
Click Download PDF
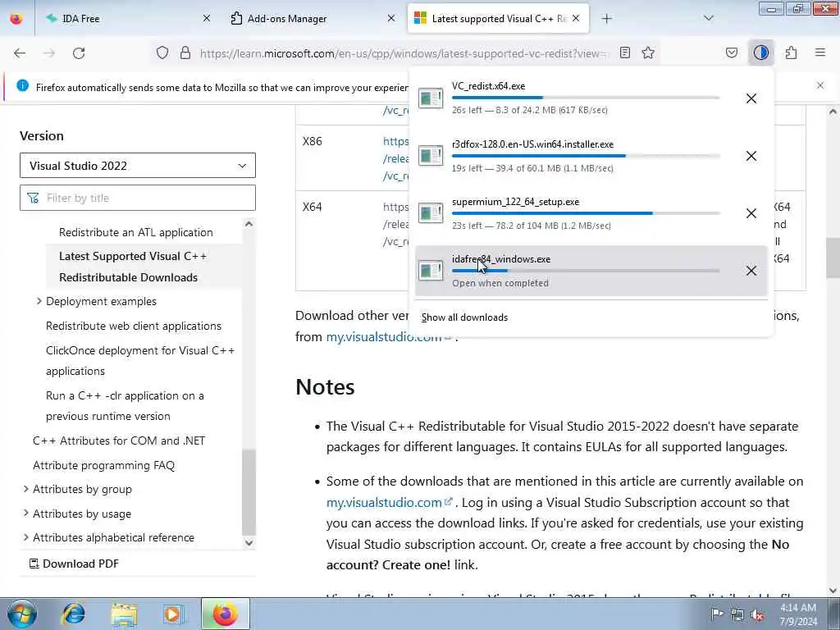coord(74,564)
